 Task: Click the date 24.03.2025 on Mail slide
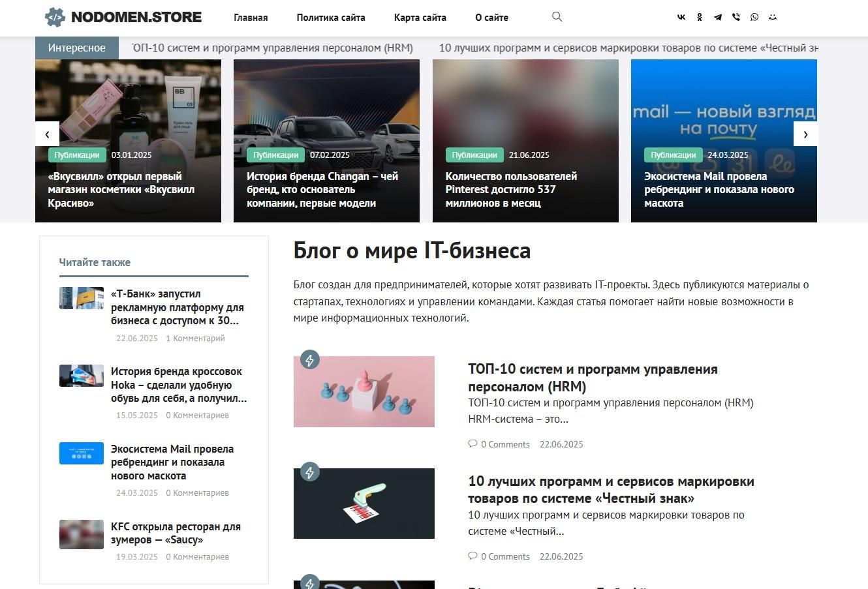click(728, 155)
